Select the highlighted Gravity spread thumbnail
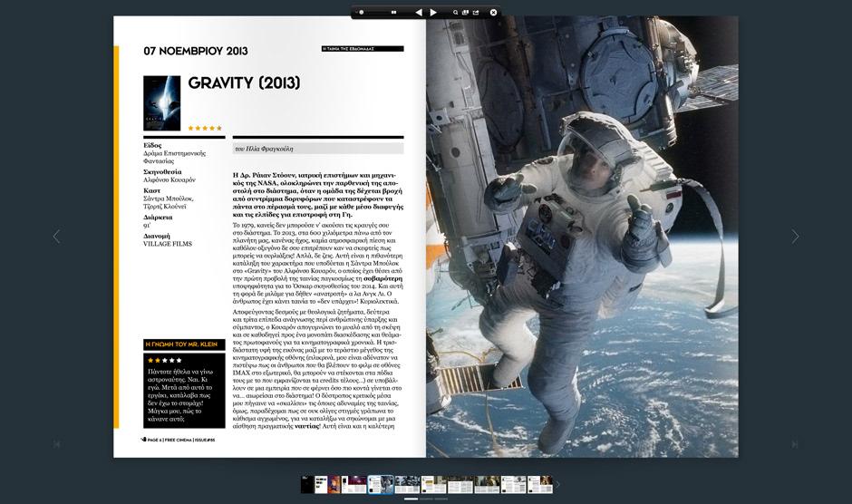 click(381, 484)
